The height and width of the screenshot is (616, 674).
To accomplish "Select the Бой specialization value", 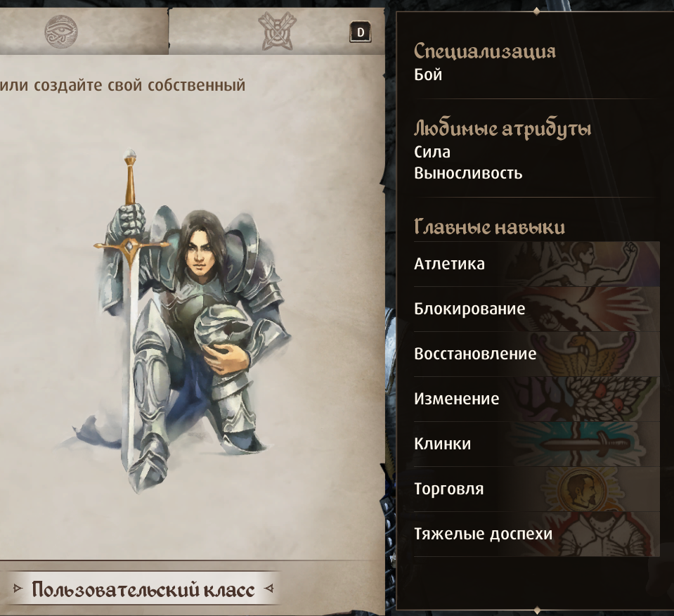I will point(428,75).
